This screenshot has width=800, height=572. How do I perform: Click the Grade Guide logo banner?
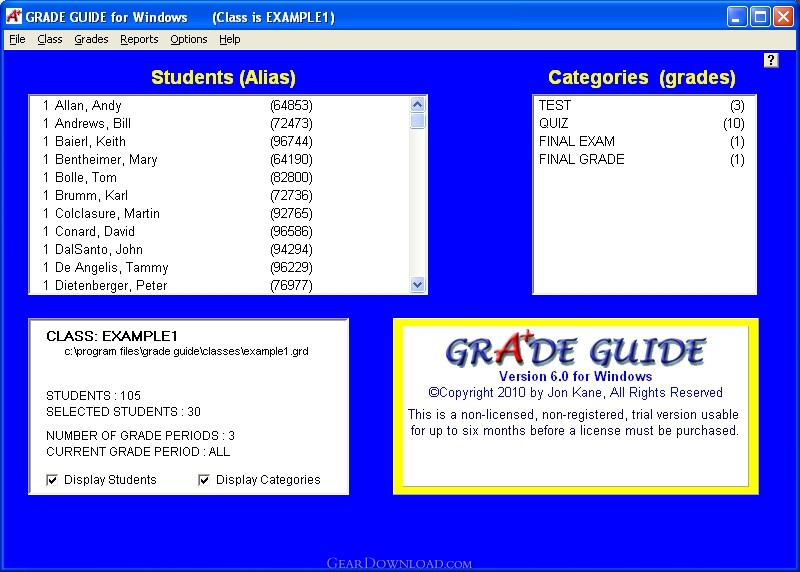coord(576,349)
